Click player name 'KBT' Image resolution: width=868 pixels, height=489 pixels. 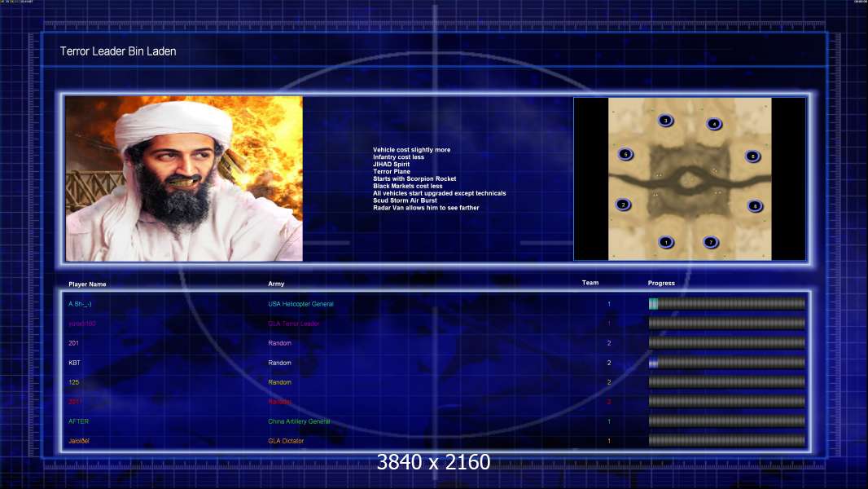tap(74, 363)
